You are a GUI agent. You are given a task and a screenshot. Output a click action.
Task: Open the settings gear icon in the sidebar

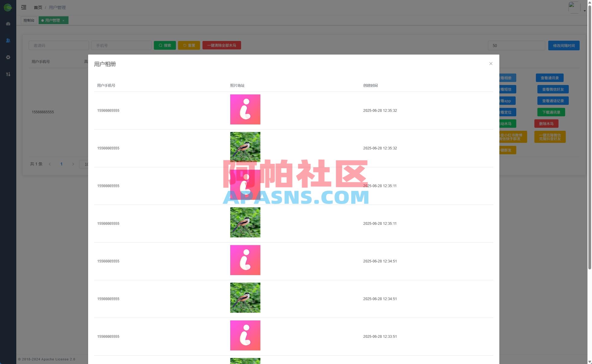pos(8,57)
